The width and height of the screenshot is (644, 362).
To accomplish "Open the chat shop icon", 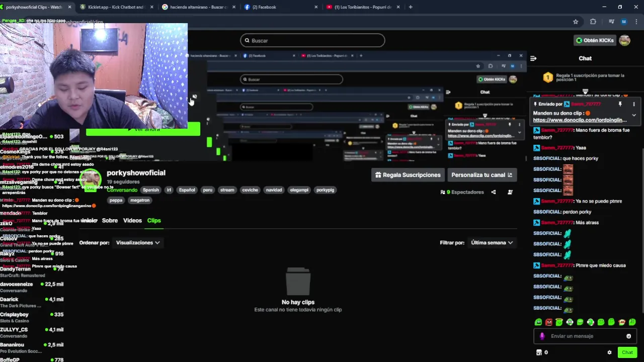I will pyautogui.click(x=539, y=352).
